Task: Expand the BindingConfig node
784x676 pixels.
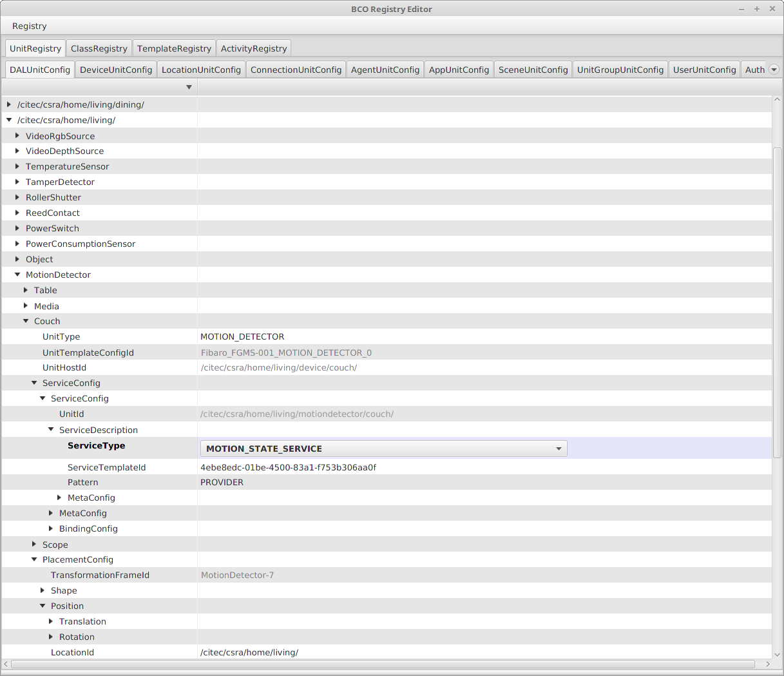Action: click(x=51, y=528)
